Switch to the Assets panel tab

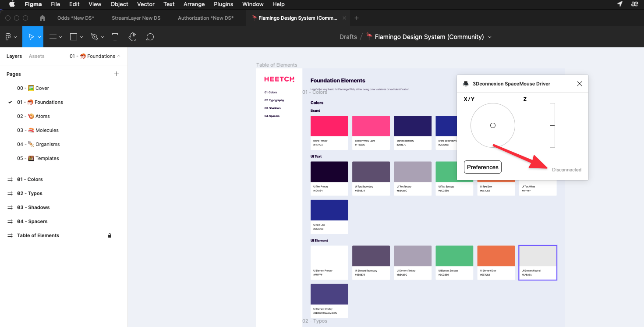click(37, 56)
